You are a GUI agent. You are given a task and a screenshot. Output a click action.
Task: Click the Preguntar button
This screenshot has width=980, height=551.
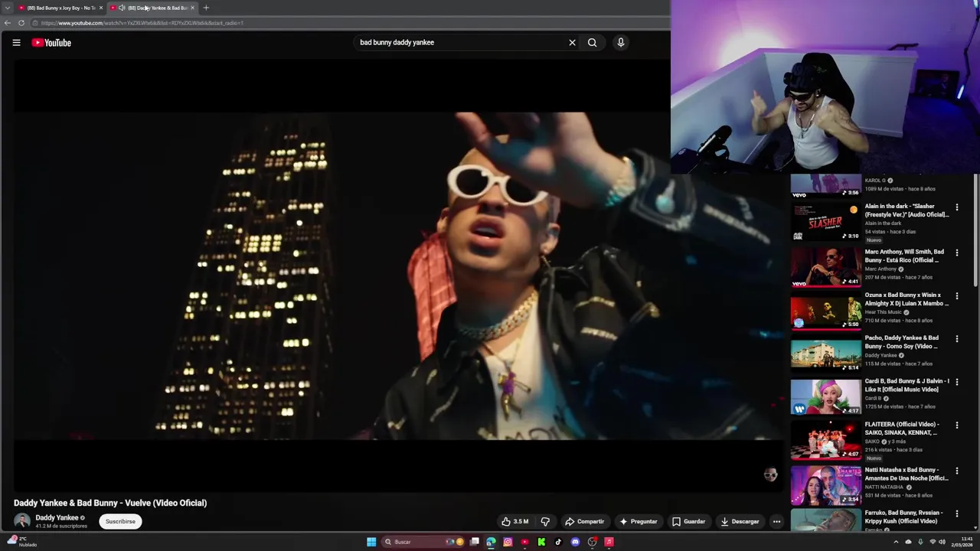[x=639, y=522]
